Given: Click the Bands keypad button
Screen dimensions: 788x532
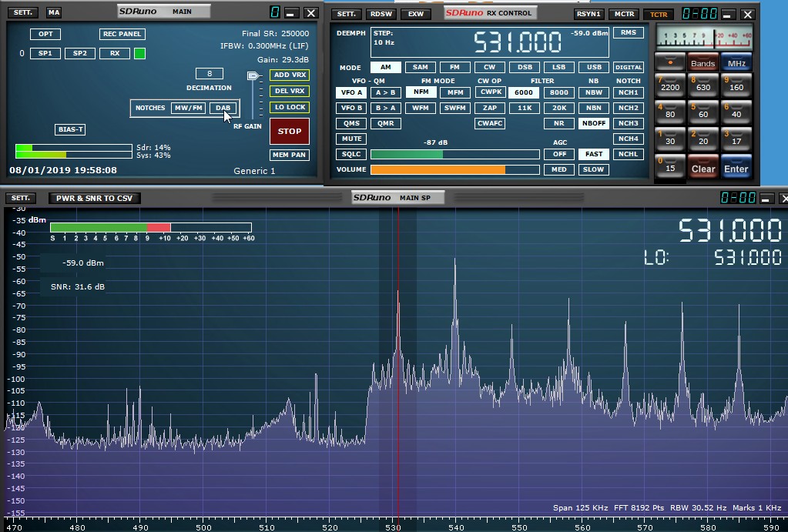Looking at the screenshot, I should tap(702, 62).
